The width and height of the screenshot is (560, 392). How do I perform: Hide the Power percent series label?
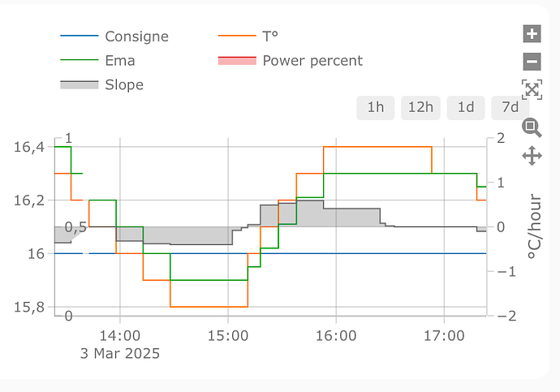tap(312, 60)
